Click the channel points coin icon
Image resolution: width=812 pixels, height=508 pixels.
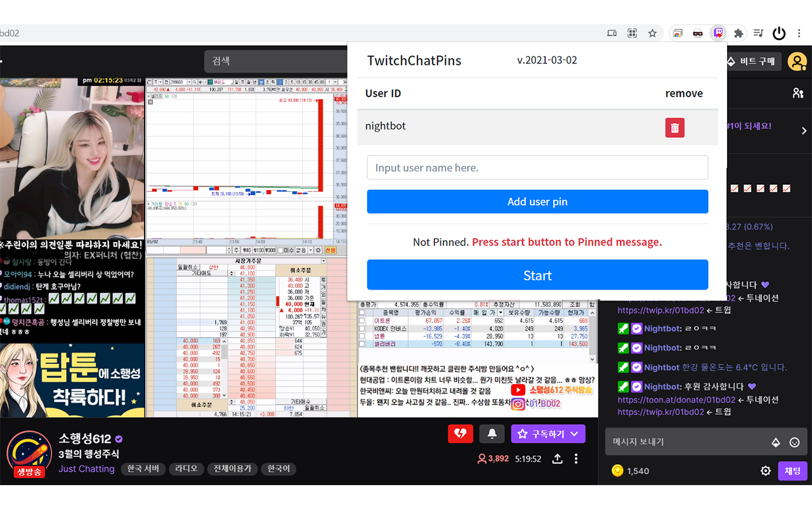[617, 471]
